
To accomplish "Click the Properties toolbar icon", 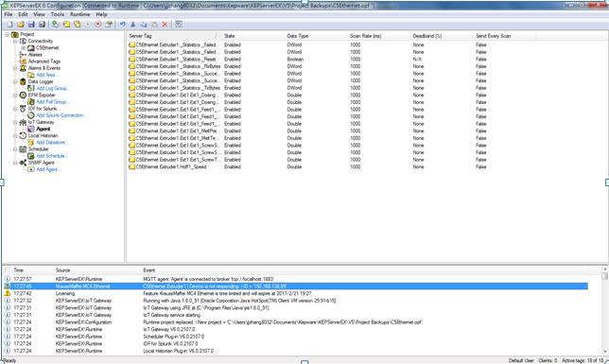I will 109,24.
